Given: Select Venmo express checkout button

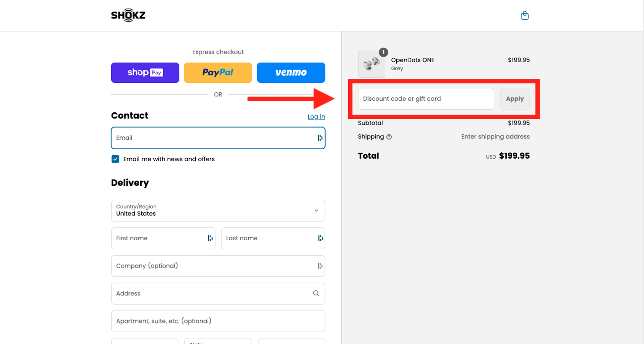Looking at the screenshot, I should [x=291, y=72].
